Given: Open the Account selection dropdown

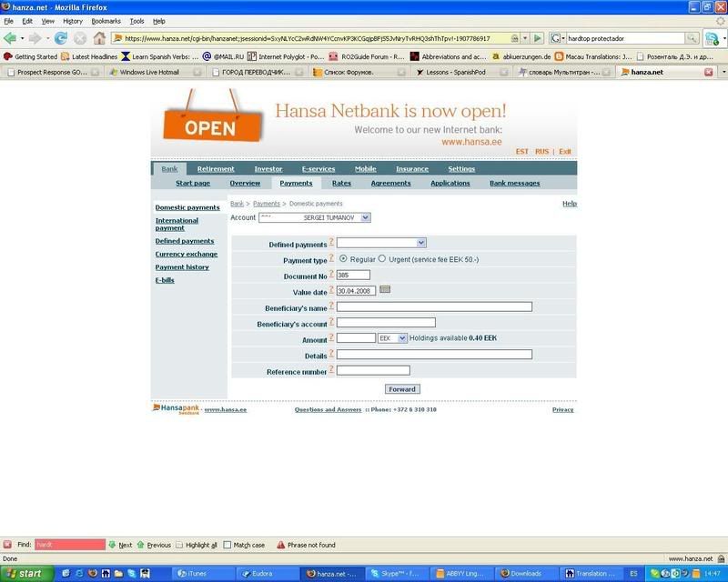Looking at the screenshot, I should (366, 217).
